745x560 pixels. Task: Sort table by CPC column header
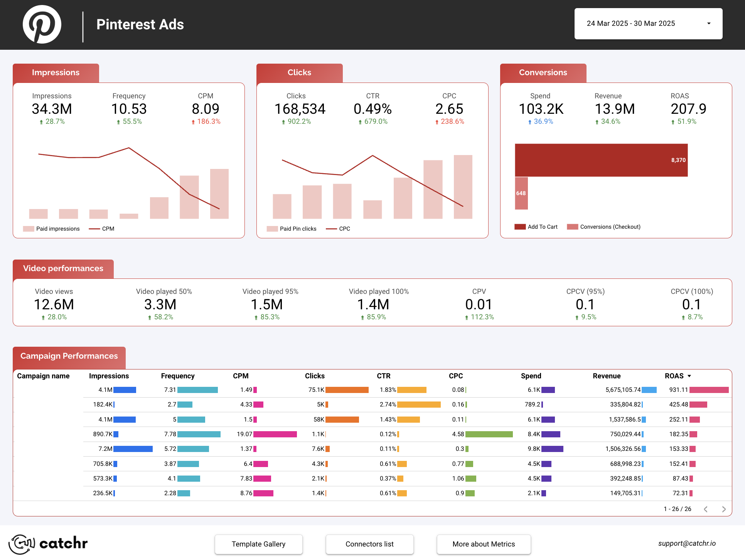[x=456, y=376]
